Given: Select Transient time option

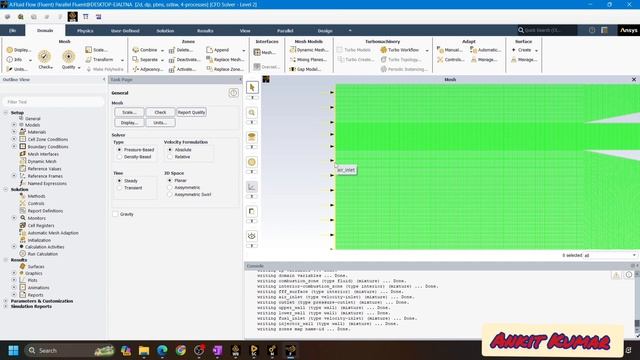Looking at the screenshot, I should 120,188.
